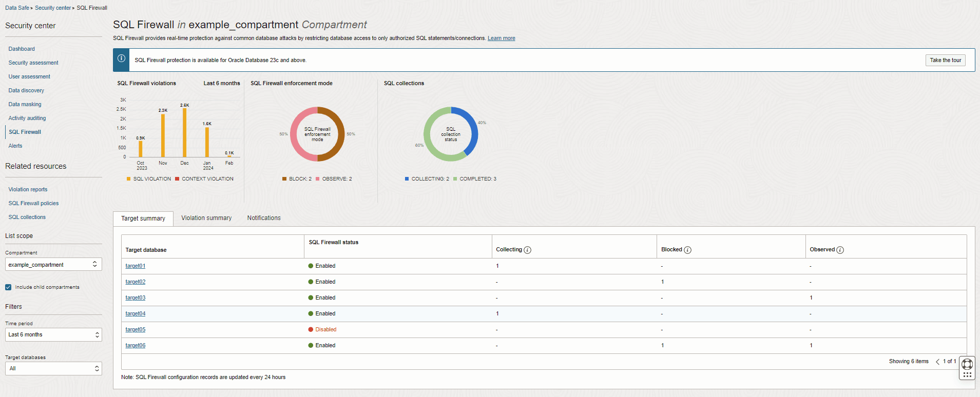980x397 pixels.
Task: Open the Compartment dropdown
Action: (53, 265)
